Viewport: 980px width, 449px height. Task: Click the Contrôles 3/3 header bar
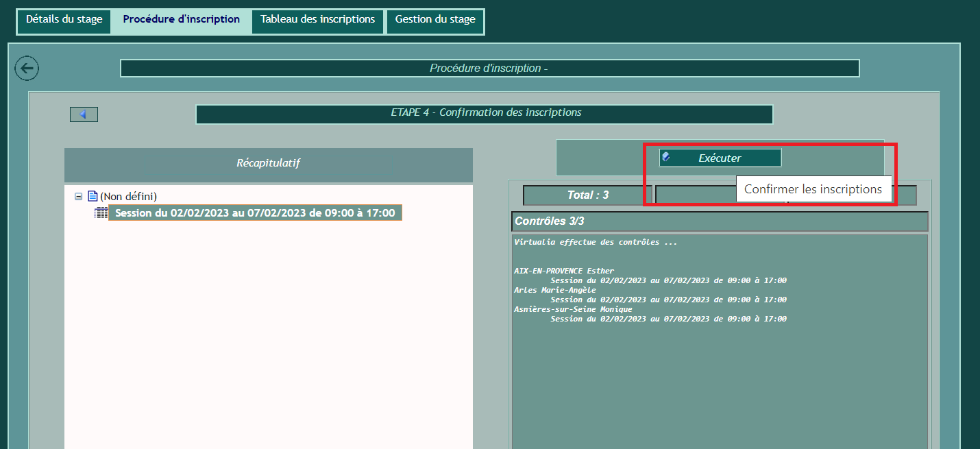pos(719,221)
